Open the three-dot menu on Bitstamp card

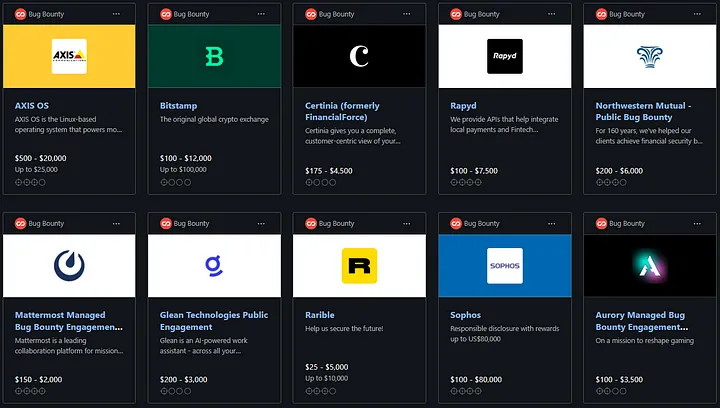(262, 14)
